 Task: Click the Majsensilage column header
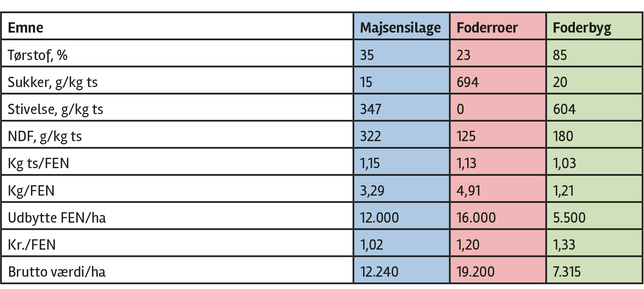pos(400,28)
